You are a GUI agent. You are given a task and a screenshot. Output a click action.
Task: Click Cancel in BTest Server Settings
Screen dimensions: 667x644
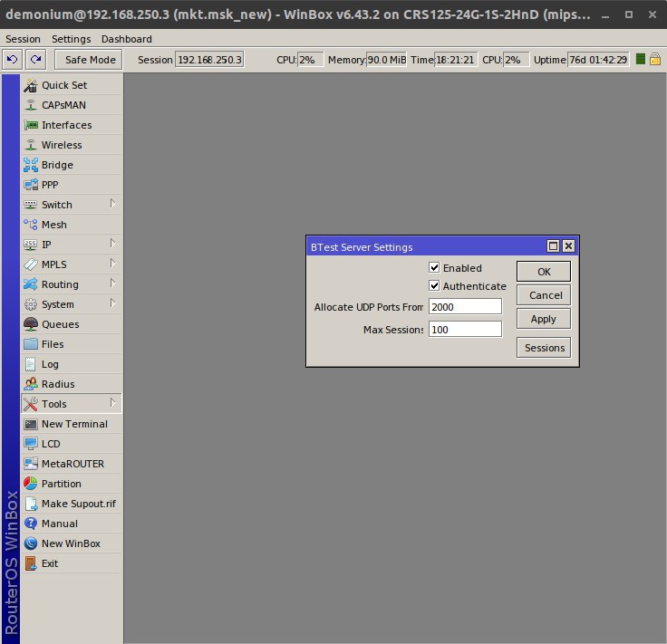point(544,295)
